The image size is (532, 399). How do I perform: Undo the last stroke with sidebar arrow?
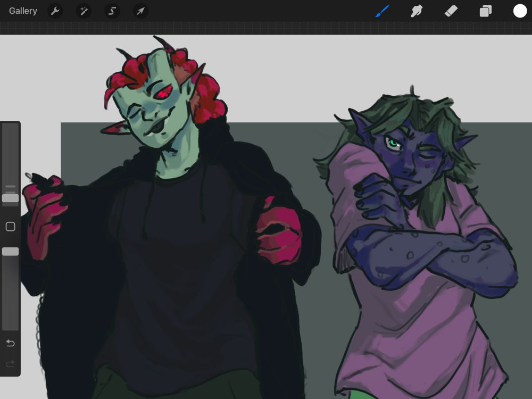(x=10, y=343)
